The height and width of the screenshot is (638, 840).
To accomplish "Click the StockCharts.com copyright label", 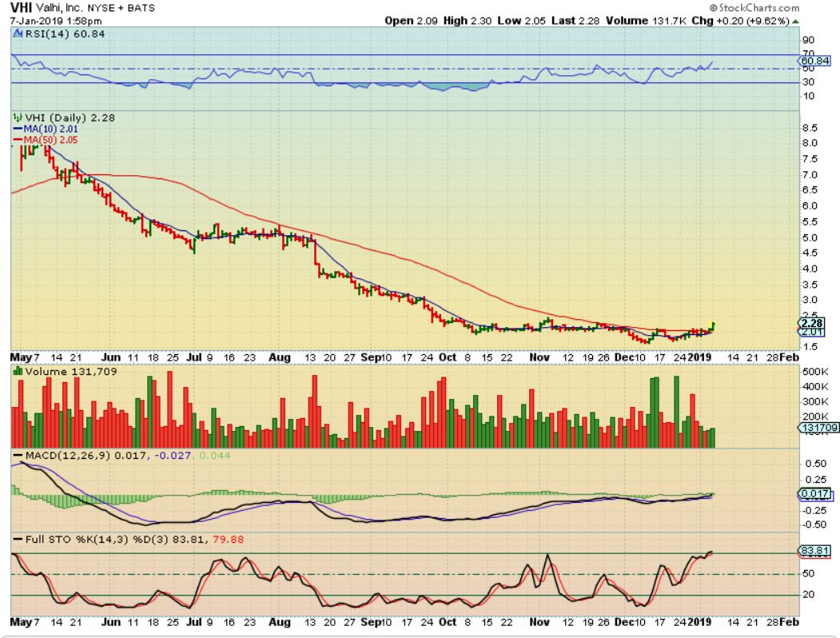I will [754, 7].
